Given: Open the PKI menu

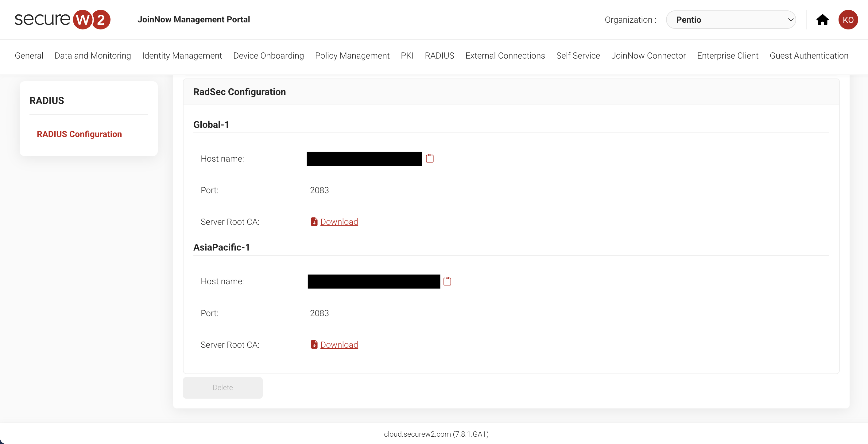Looking at the screenshot, I should [407, 55].
